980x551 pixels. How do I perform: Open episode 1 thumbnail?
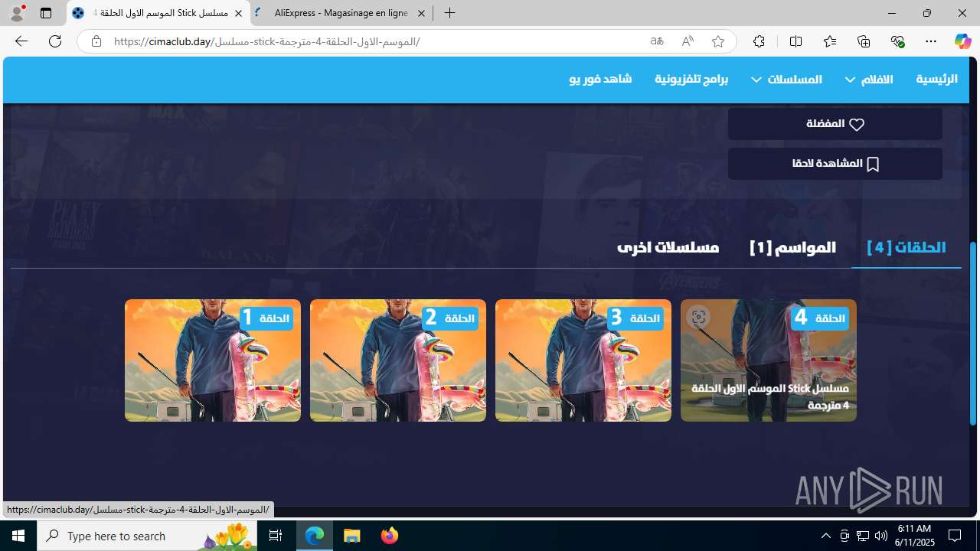click(x=213, y=360)
